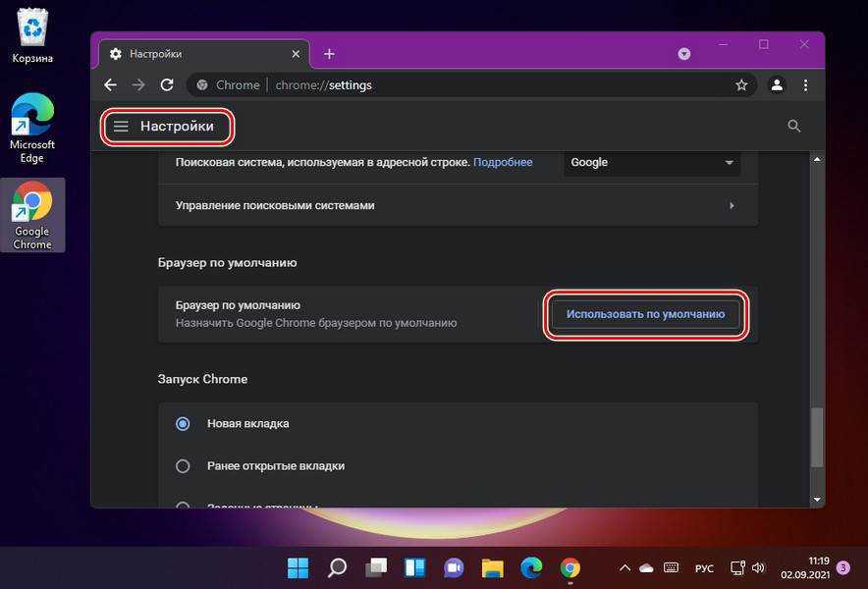The width and height of the screenshot is (868, 589).
Task: Open touch keyboard tray icon
Action: 671,568
